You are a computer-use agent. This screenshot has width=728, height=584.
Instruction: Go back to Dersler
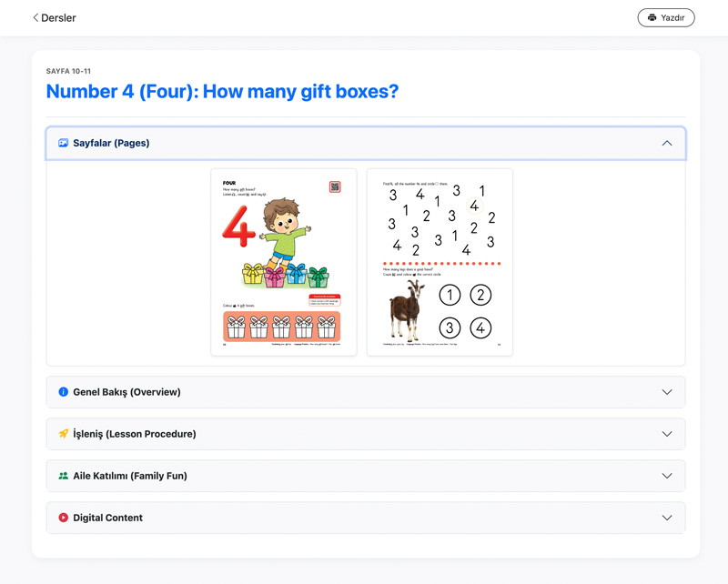(55, 17)
